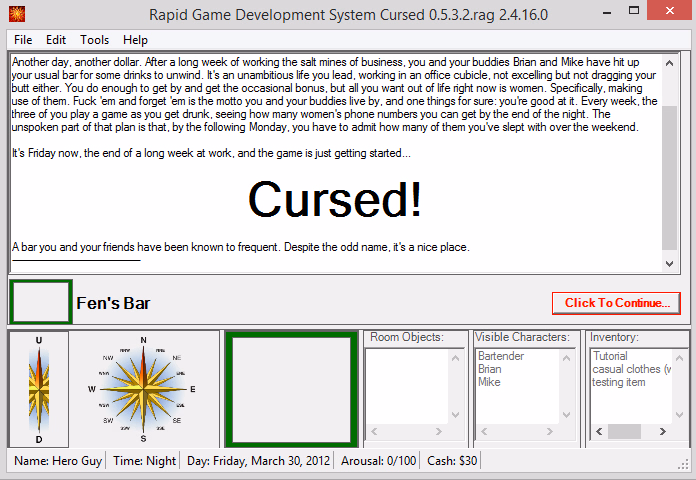This screenshot has width=696, height=480.
Task: Go Up using the U direction arrow
Action: point(39,341)
